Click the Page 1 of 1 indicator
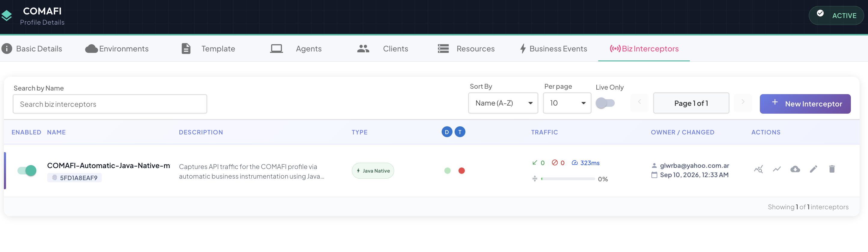Image resolution: width=868 pixels, height=252 pixels. click(x=691, y=103)
